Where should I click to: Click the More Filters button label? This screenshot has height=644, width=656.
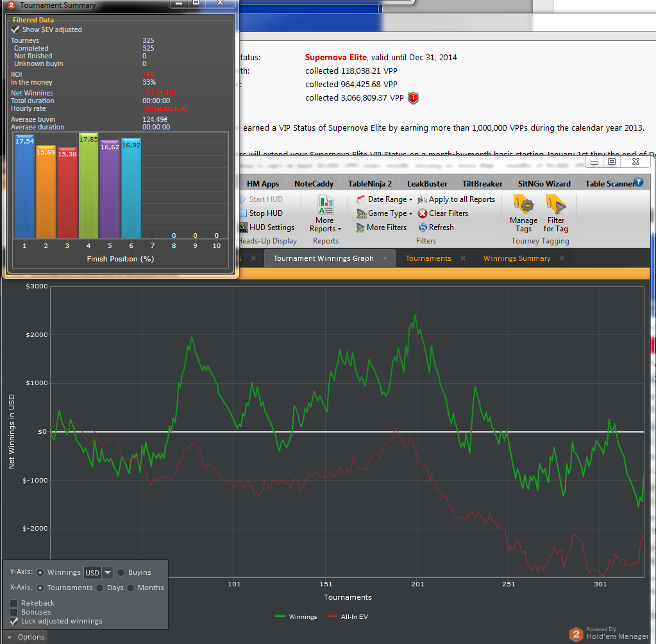(387, 227)
